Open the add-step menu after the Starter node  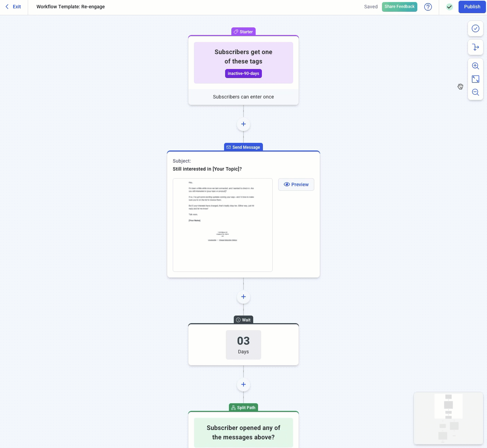pyautogui.click(x=243, y=124)
